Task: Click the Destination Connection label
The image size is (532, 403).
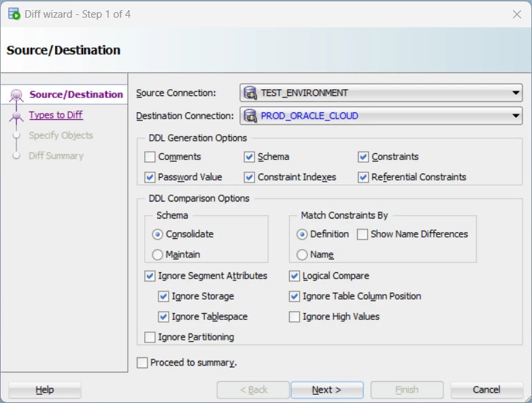Action: pyautogui.click(x=185, y=116)
